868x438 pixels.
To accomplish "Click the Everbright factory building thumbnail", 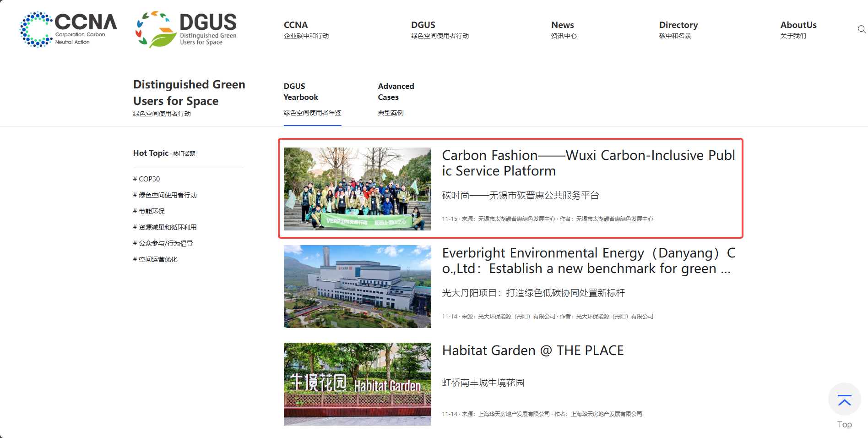I will (357, 286).
